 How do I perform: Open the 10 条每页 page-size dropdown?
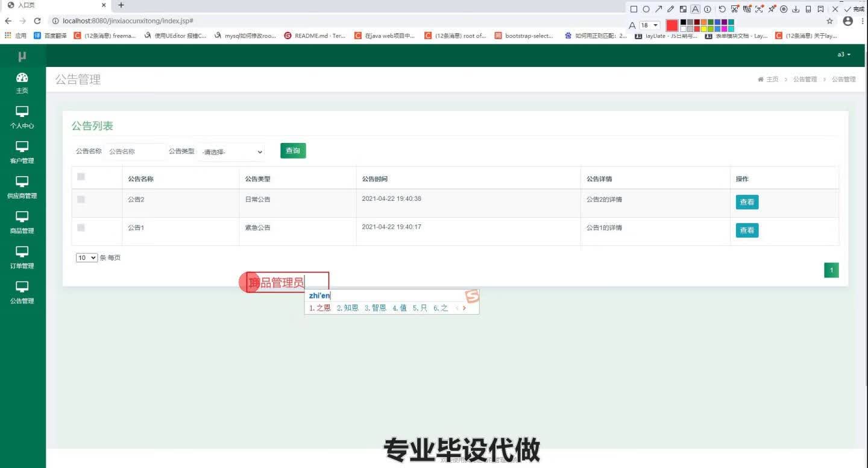[x=87, y=258]
